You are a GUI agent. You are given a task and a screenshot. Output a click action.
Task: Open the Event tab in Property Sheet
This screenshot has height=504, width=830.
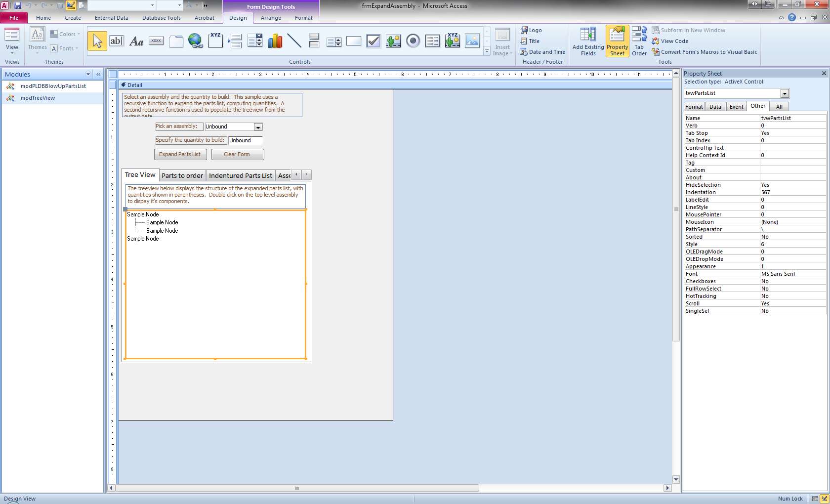coord(736,107)
